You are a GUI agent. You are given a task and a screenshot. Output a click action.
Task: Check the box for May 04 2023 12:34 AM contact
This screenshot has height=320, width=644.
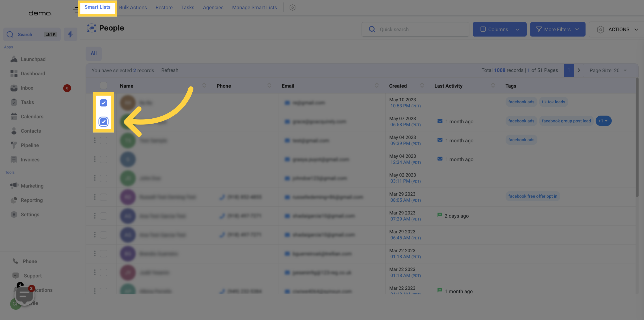(103, 159)
